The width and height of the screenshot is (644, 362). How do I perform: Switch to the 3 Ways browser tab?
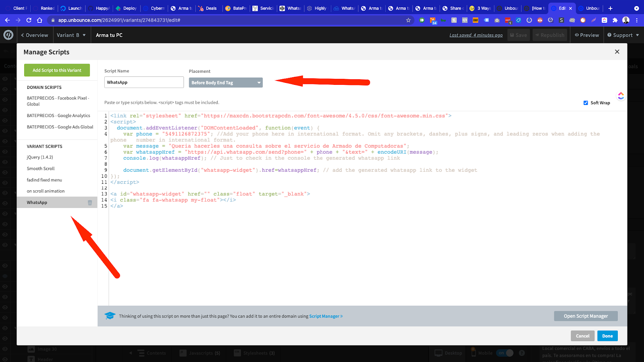(481, 8)
